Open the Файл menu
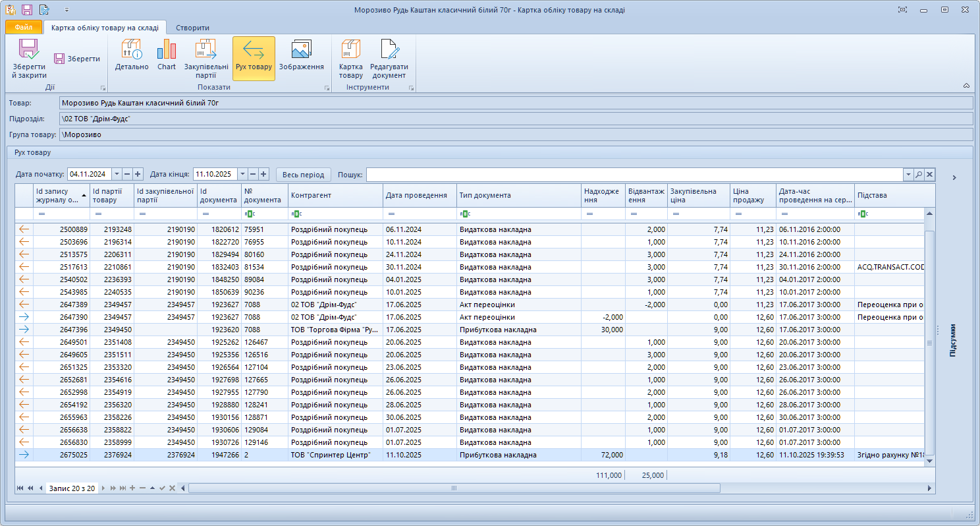This screenshot has height=526, width=980. click(x=22, y=27)
